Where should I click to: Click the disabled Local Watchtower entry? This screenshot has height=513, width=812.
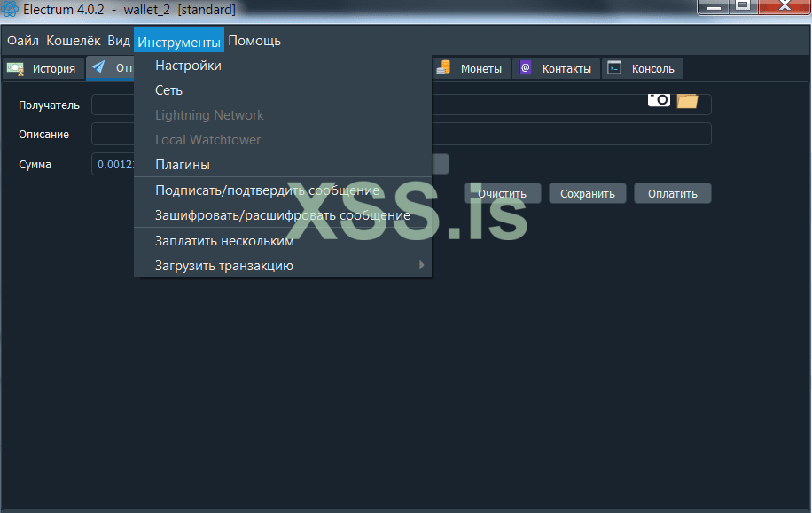[283, 140]
